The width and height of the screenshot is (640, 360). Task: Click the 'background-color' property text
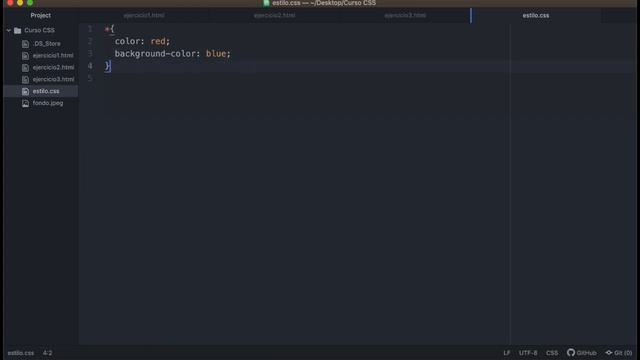(155, 53)
